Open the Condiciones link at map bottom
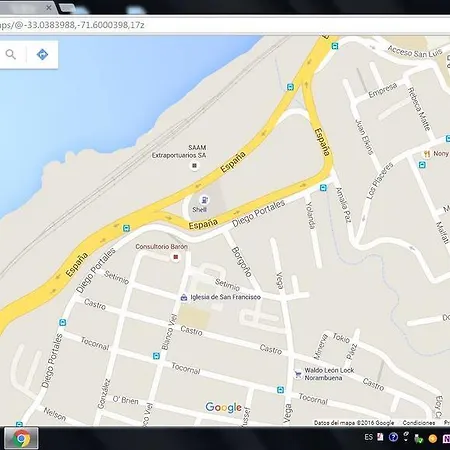This screenshot has width=450, height=450. (419, 423)
